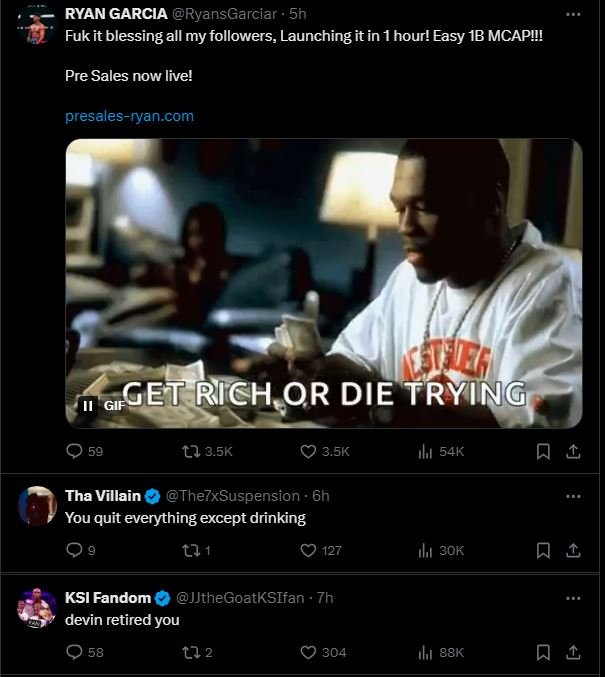
Task: Pause the Get Rich or Die Trying GIF
Action: (88, 405)
